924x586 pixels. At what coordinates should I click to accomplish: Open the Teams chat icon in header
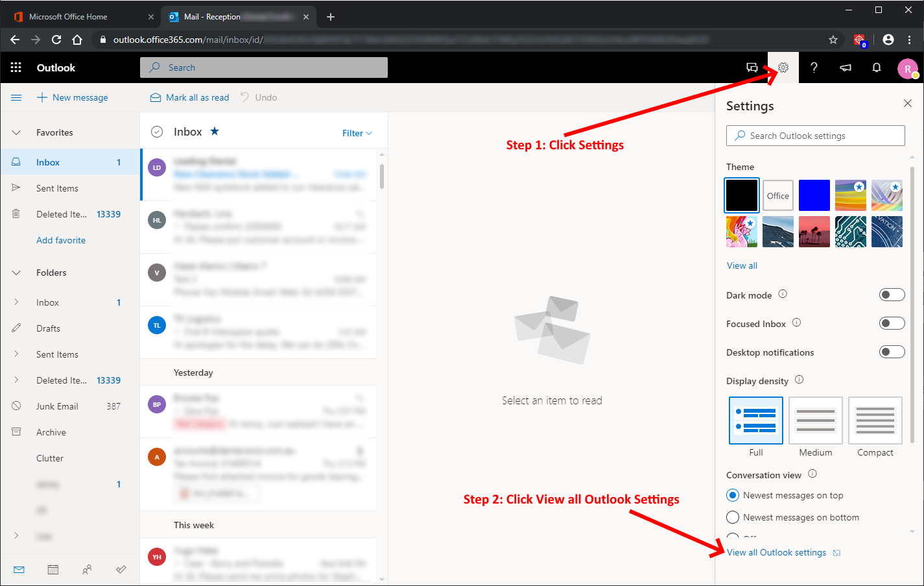coord(752,67)
